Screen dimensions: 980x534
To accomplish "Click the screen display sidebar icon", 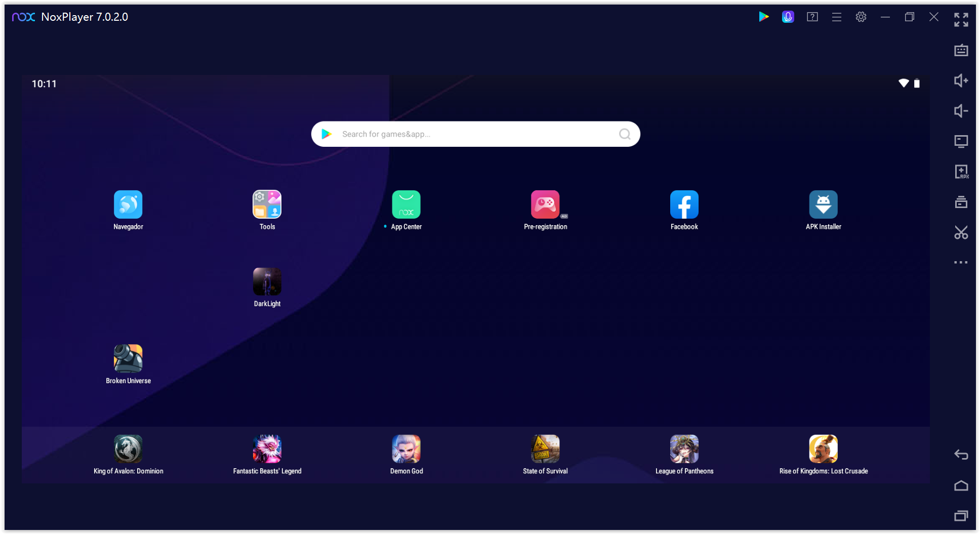I will (961, 141).
